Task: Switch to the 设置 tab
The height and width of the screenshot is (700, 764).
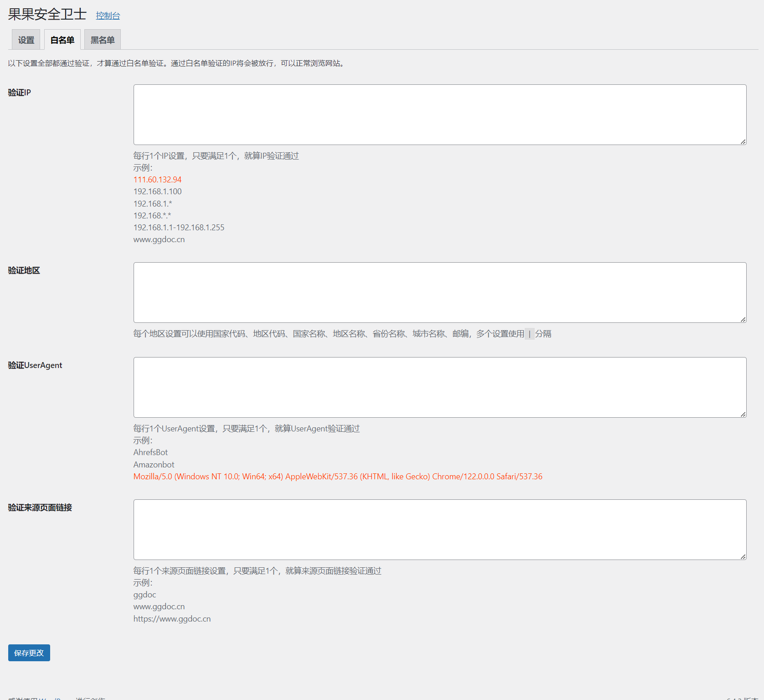Action: [x=26, y=40]
